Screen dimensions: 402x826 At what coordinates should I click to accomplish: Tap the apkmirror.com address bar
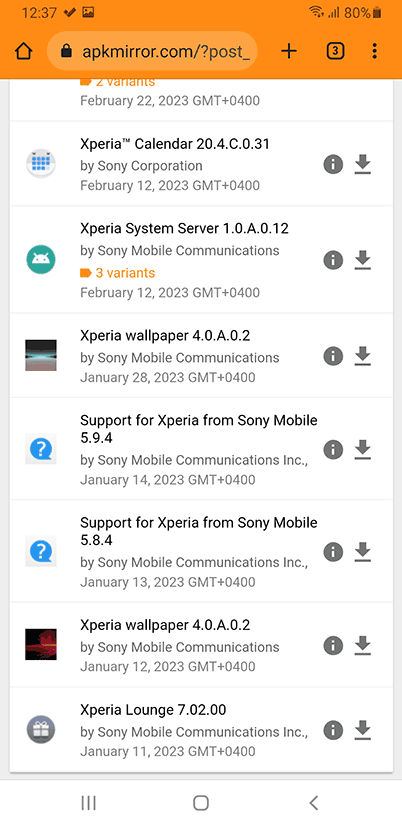152,51
